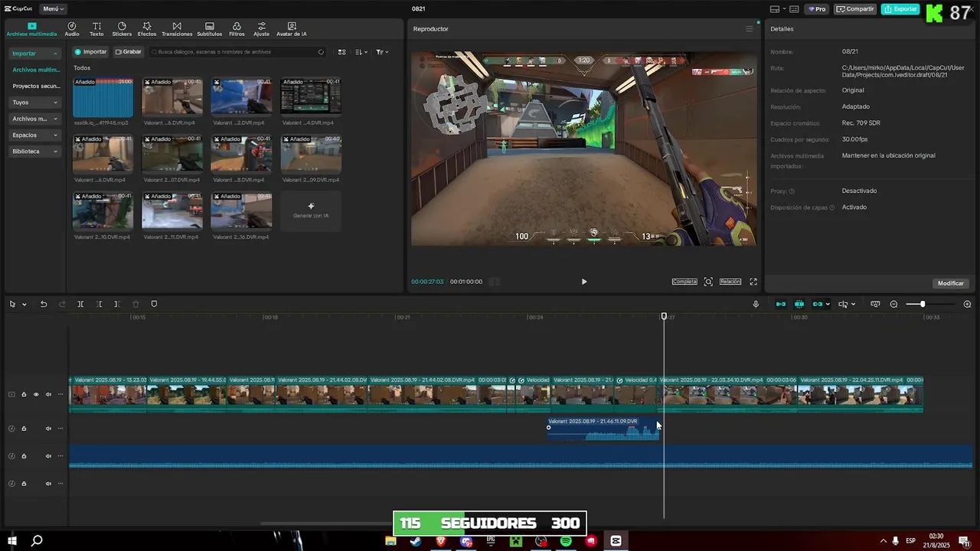The width and height of the screenshot is (980, 551).
Task: Focus the media search field
Action: click(x=237, y=52)
